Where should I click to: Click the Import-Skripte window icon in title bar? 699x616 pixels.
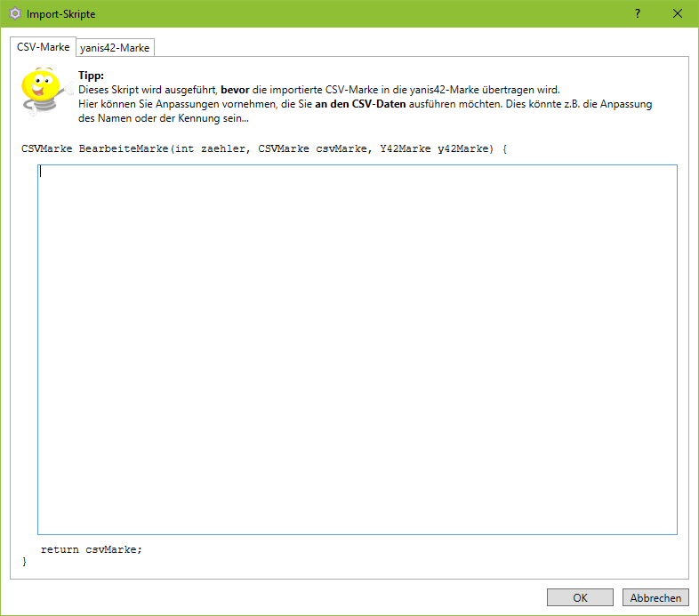(x=14, y=14)
